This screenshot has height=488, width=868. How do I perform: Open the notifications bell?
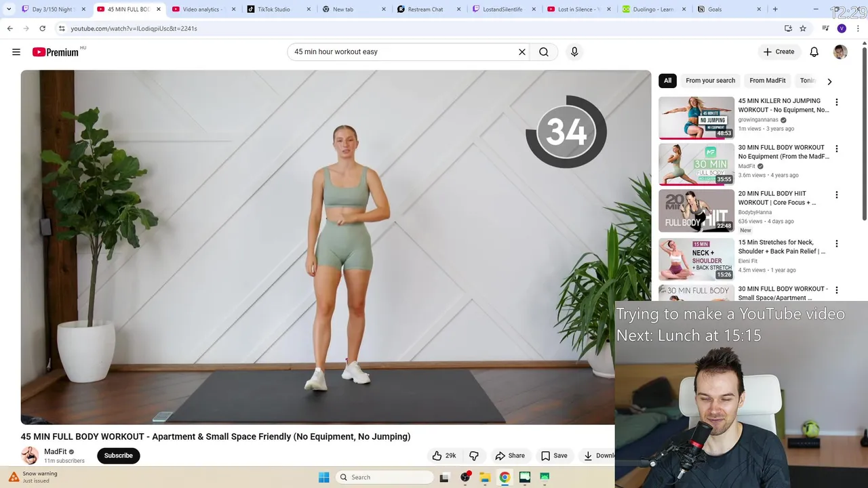pyautogui.click(x=814, y=52)
